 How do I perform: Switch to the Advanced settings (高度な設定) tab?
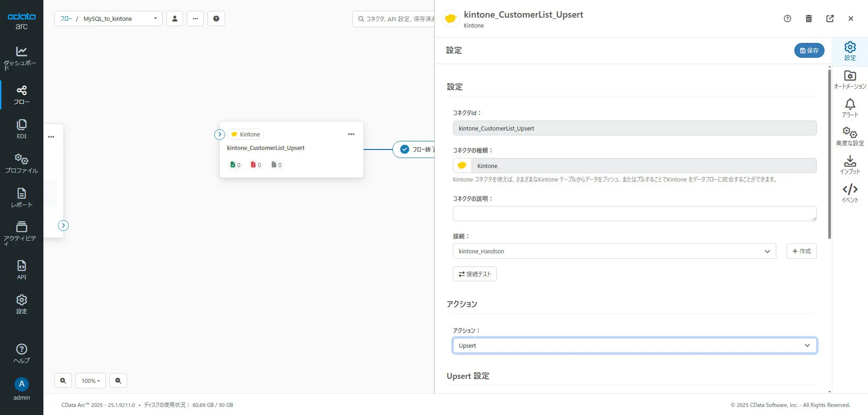850,136
